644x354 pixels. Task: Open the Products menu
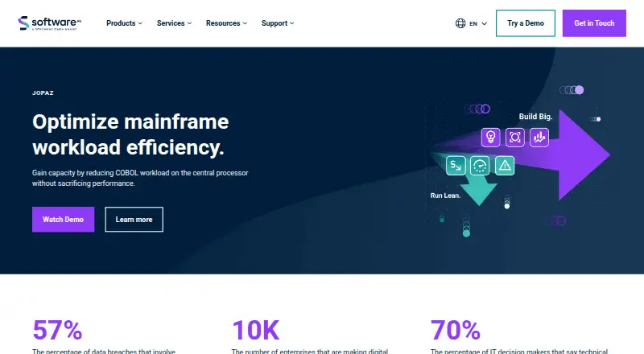(x=125, y=23)
